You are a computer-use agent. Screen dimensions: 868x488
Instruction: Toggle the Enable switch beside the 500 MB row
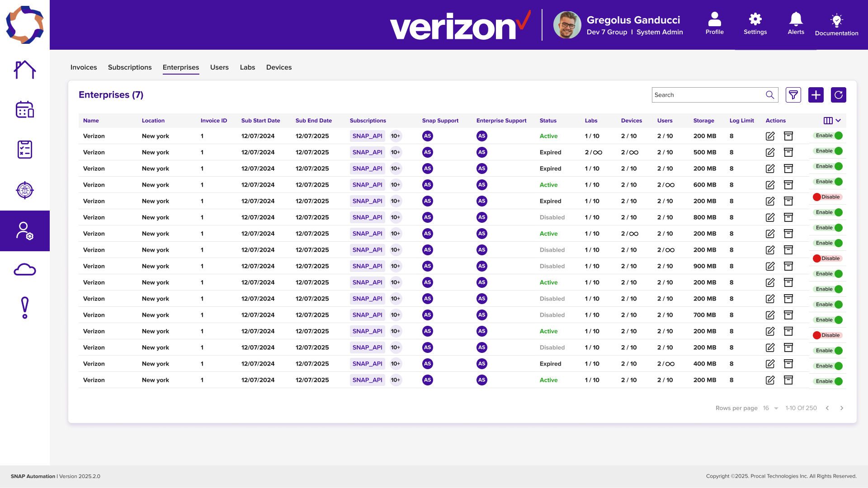pos(828,151)
